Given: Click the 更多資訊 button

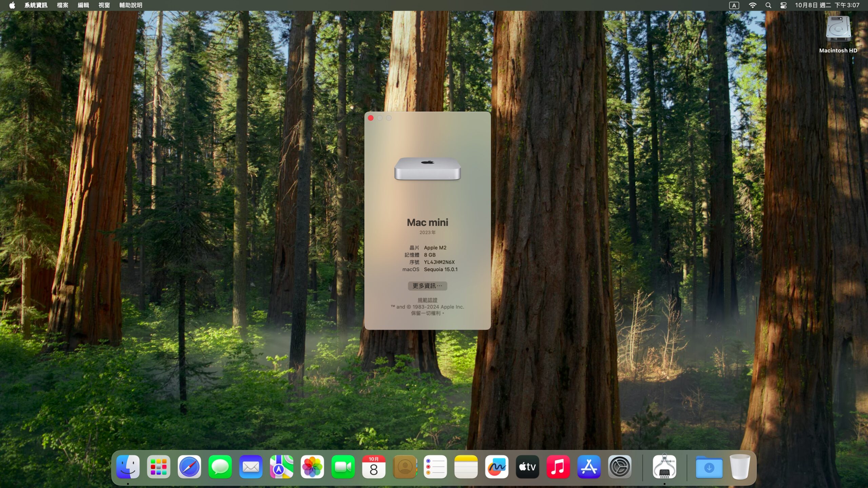Looking at the screenshot, I should pos(427,286).
